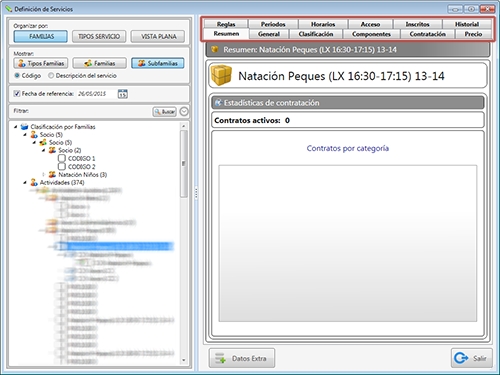Select the CODIGO 1 tree item

point(81,158)
